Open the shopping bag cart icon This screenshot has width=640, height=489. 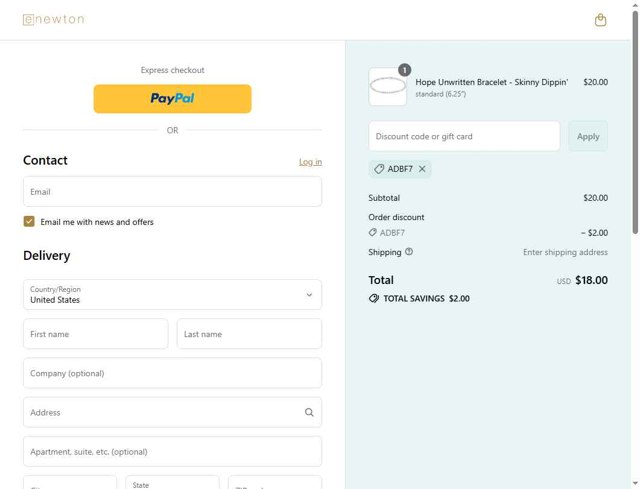[600, 20]
